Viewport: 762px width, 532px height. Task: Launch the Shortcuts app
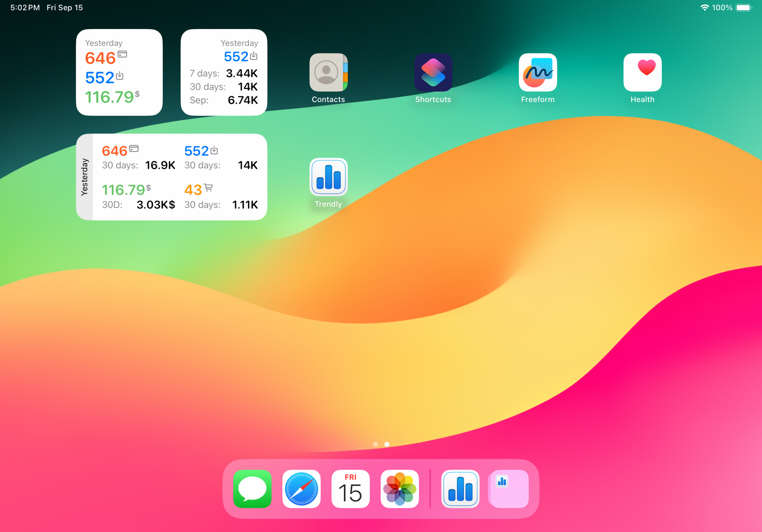433,72
